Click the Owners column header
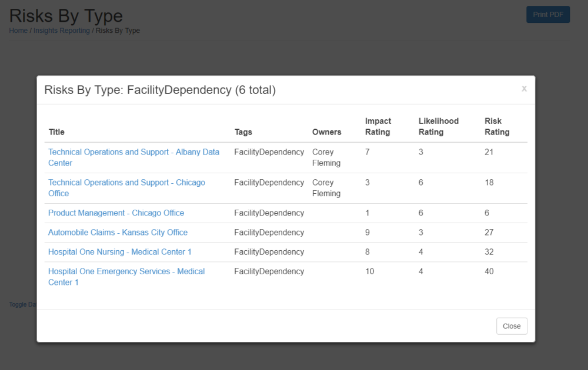Image resolution: width=588 pixels, height=370 pixels. click(326, 132)
